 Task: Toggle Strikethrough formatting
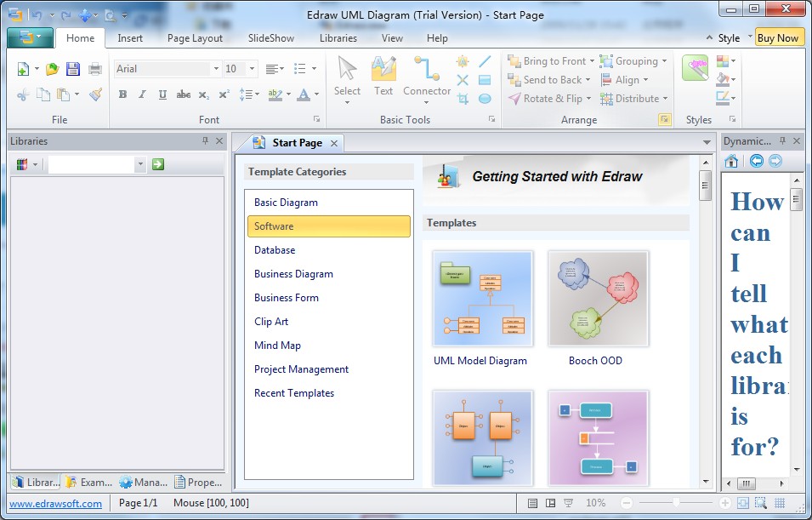(184, 94)
